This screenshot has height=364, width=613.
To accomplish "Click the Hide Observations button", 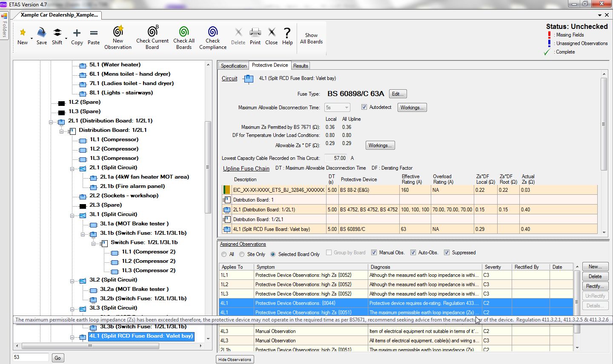I will click(235, 359).
